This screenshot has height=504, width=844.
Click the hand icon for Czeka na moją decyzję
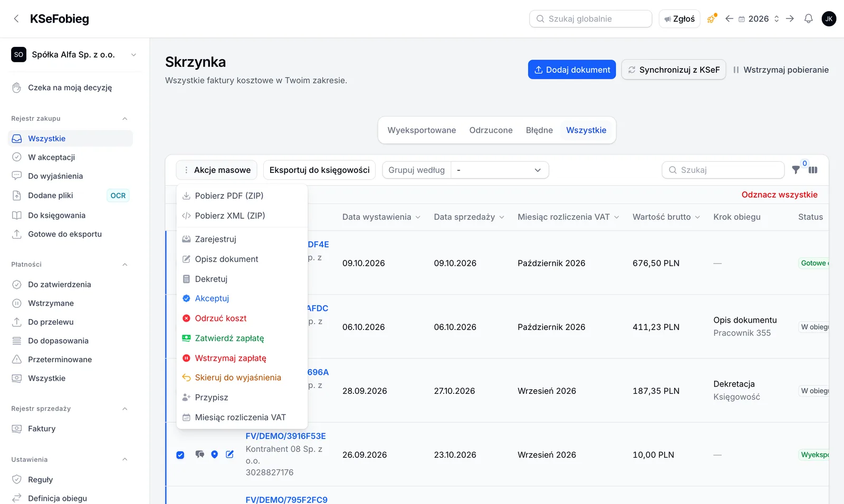pyautogui.click(x=17, y=88)
